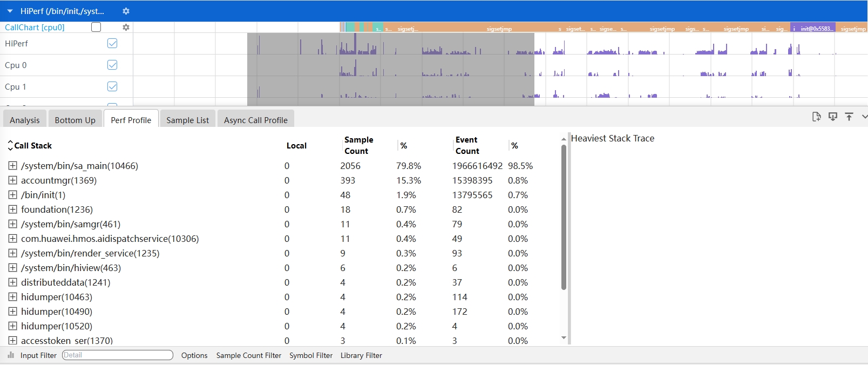Screen dimensions: 868x365
Task: Expand the /system/bin/sa_main(10466) call stack
Action: pyautogui.click(x=13, y=166)
